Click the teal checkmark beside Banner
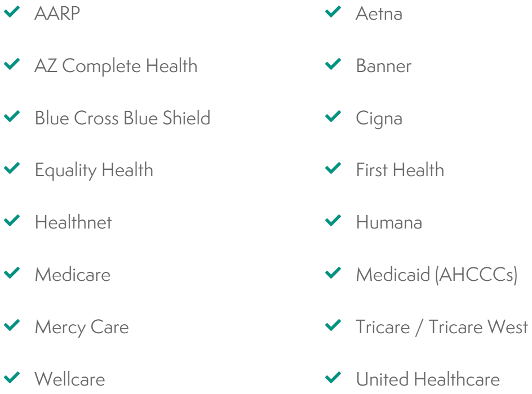Screen dimensions: 532x394 pos(333,64)
